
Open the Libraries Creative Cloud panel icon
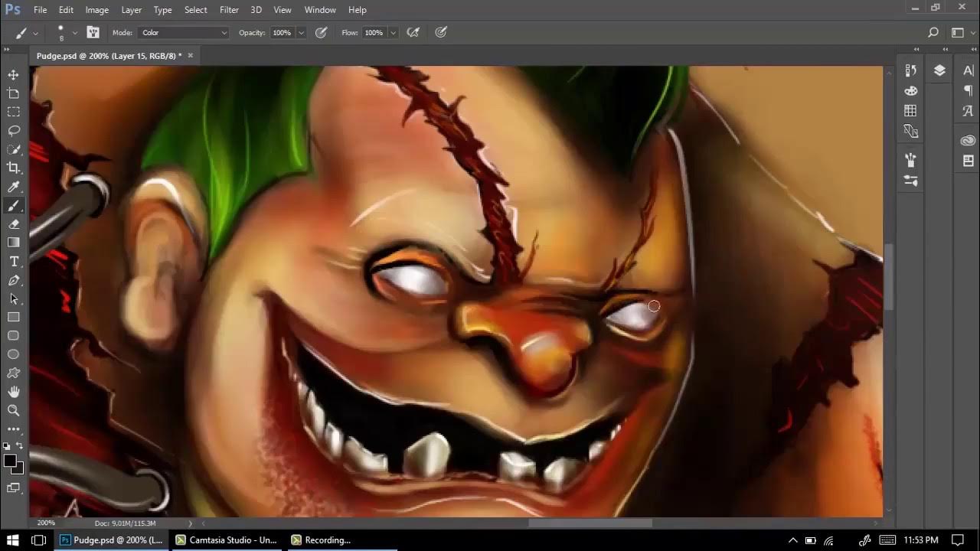(x=969, y=141)
